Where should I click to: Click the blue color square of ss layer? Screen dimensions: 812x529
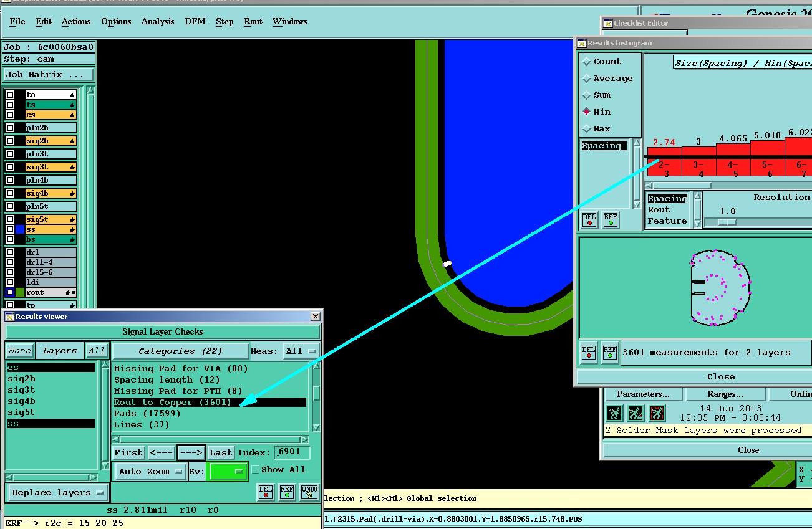[x=20, y=229]
